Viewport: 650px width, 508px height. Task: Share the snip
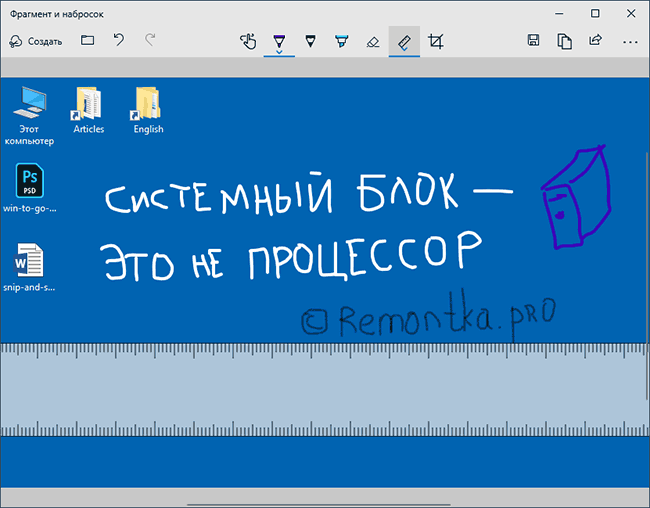coord(595,40)
